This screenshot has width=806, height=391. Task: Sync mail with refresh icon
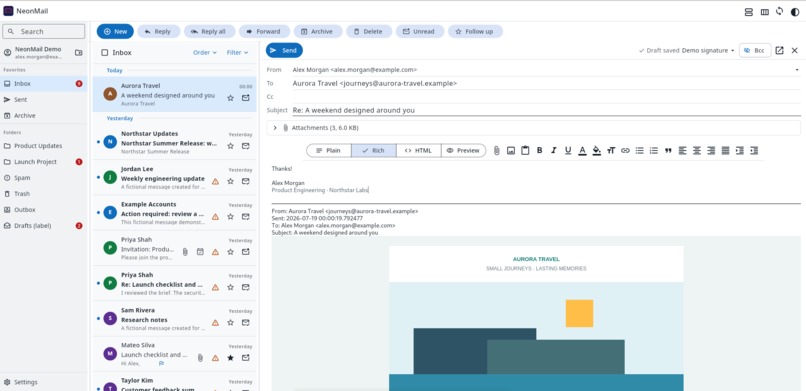(780, 11)
